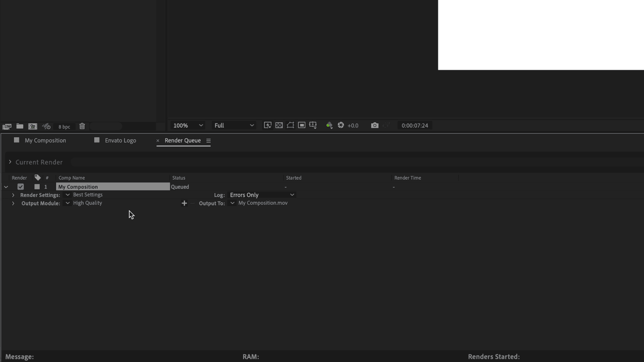The height and width of the screenshot is (362, 644).
Task: Change resolution via the Full dropdown
Action: (x=233, y=125)
